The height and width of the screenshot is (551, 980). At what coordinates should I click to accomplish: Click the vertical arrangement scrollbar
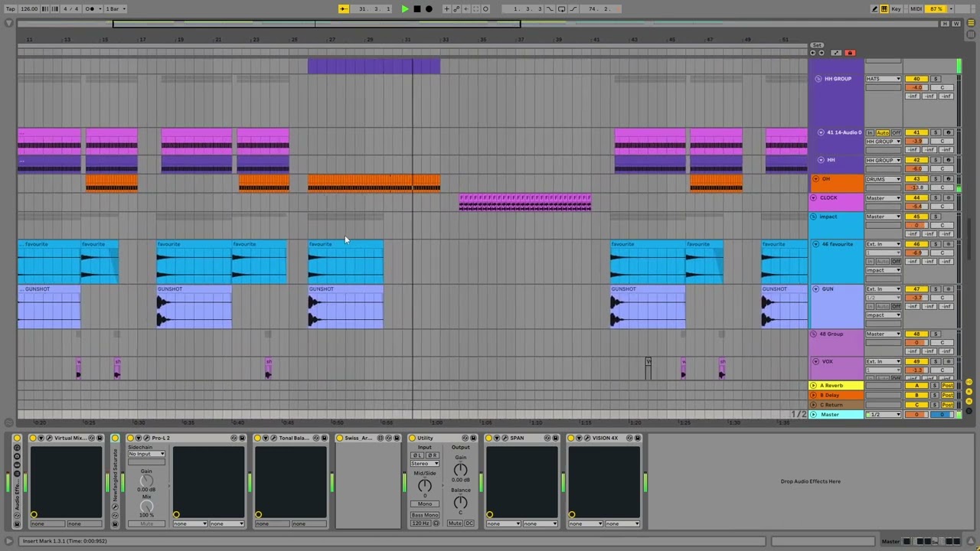coord(969,237)
